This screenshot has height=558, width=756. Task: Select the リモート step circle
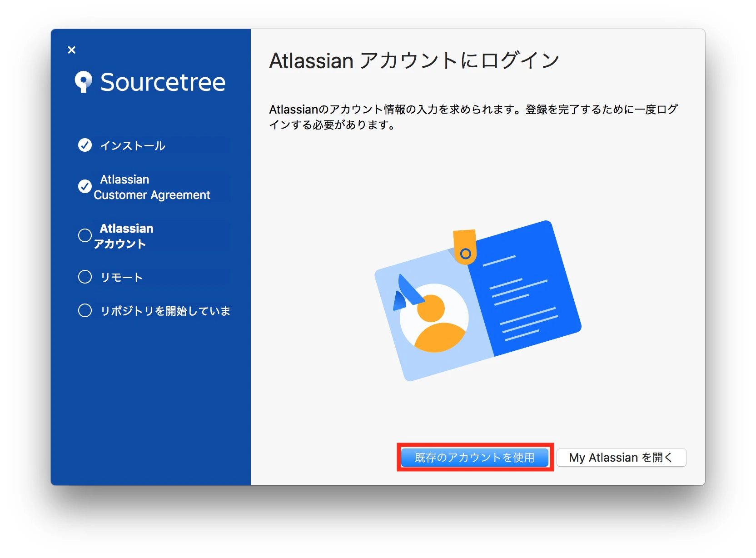[x=85, y=277]
